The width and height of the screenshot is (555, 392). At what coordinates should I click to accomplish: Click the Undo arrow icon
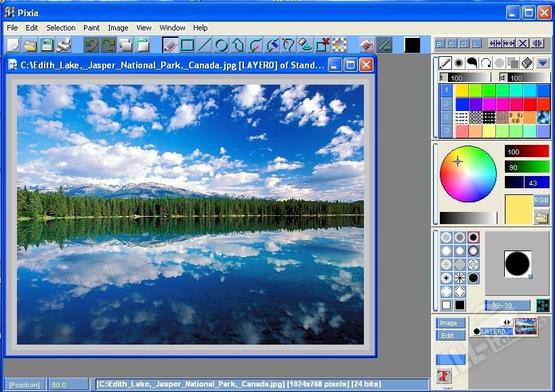coord(91,45)
